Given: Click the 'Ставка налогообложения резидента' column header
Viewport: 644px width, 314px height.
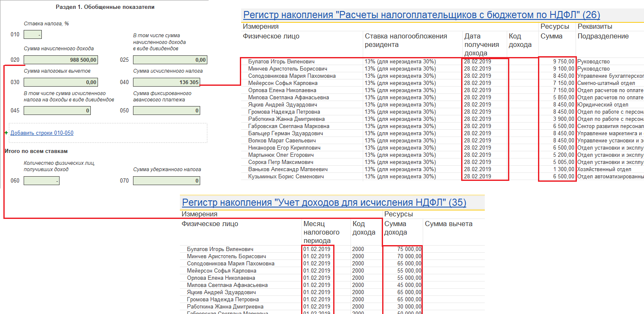Looking at the screenshot, I should [405, 40].
